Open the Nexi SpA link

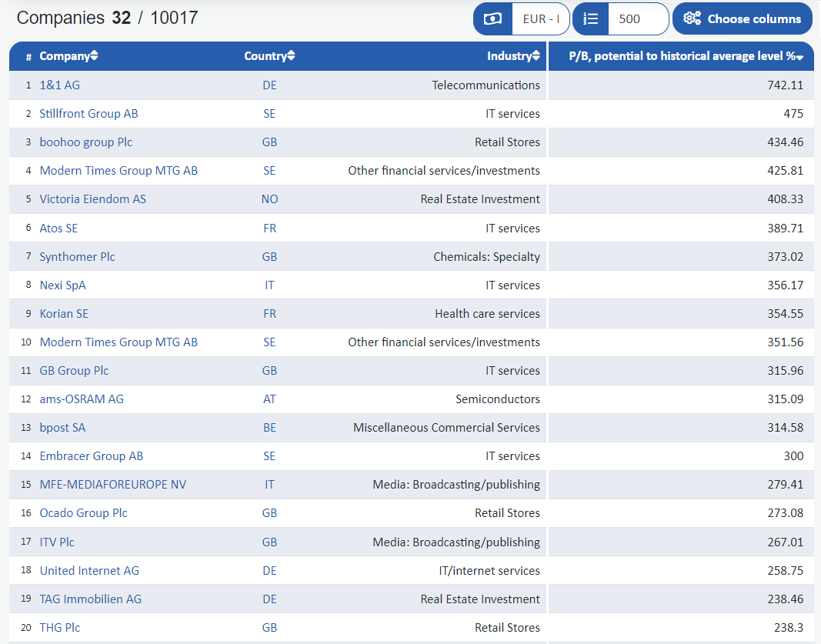click(62, 285)
